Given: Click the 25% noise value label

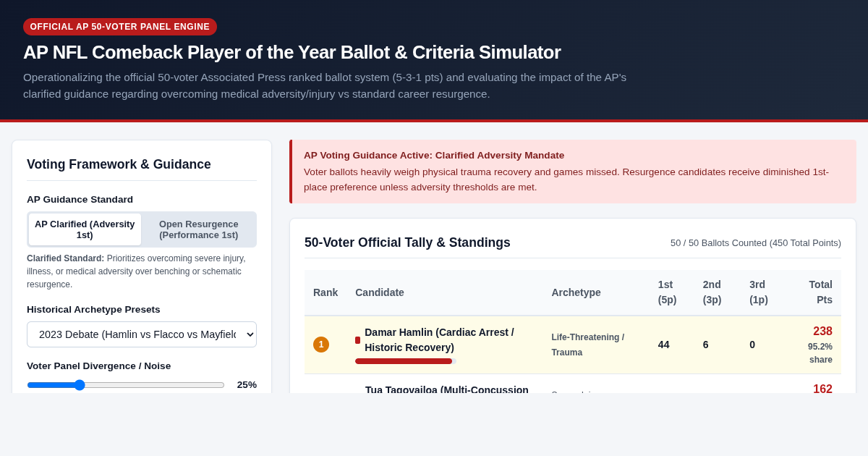Looking at the screenshot, I should tap(247, 385).
